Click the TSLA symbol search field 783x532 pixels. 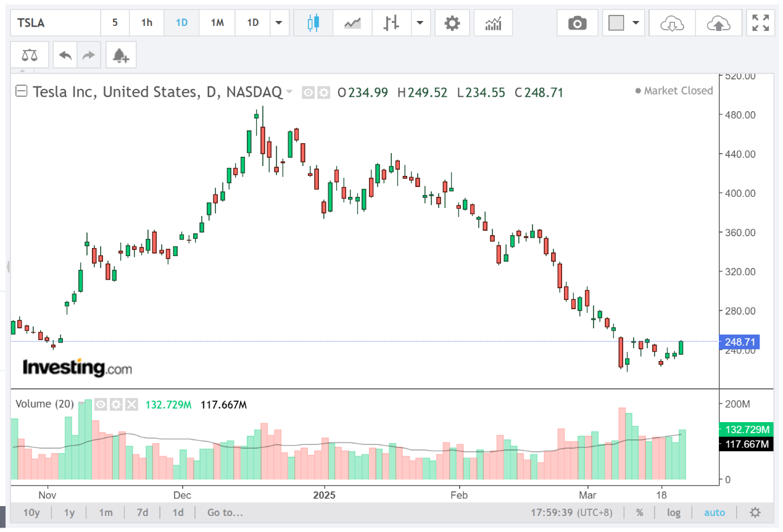tap(56, 23)
